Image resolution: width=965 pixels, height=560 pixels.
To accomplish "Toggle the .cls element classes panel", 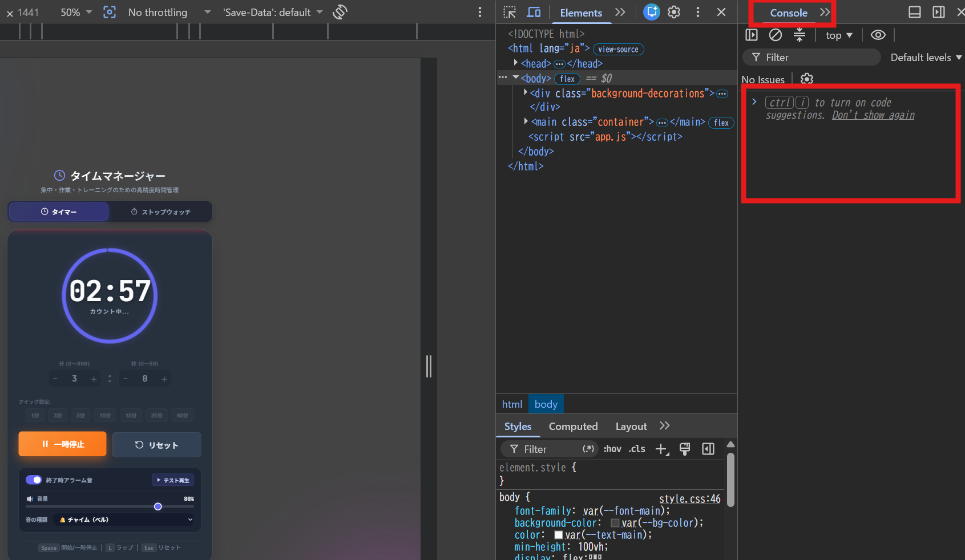I will (637, 449).
